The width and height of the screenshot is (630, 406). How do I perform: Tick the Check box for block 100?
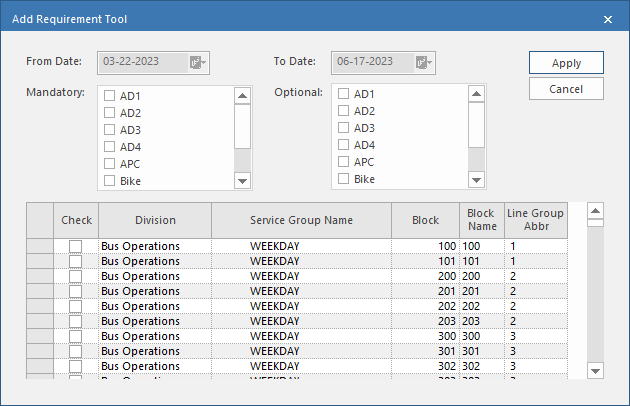76,246
